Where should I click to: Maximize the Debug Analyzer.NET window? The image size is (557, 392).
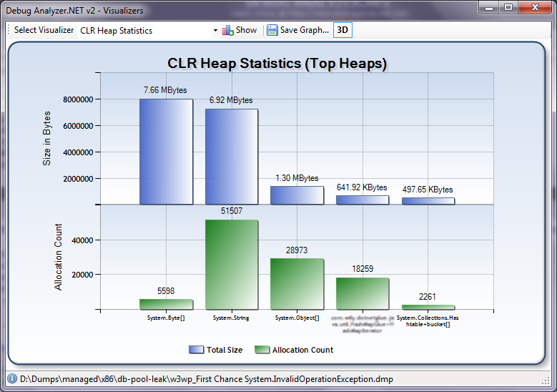click(508, 7)
